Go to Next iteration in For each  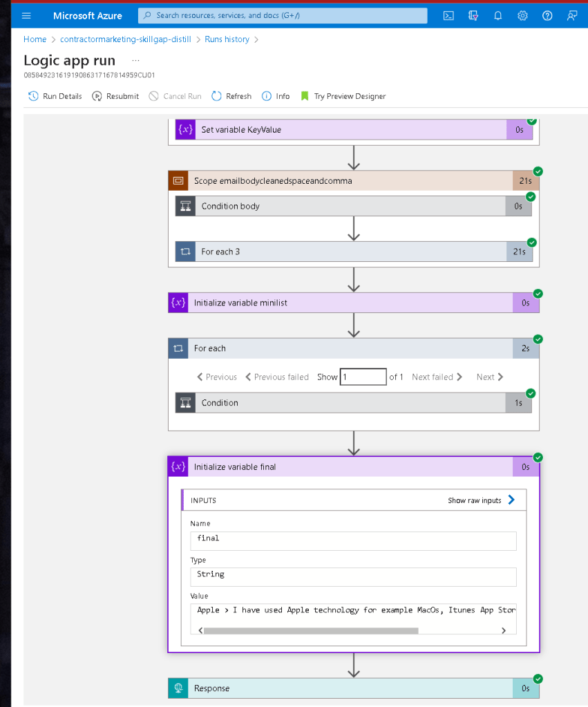(x=490, y=377)
